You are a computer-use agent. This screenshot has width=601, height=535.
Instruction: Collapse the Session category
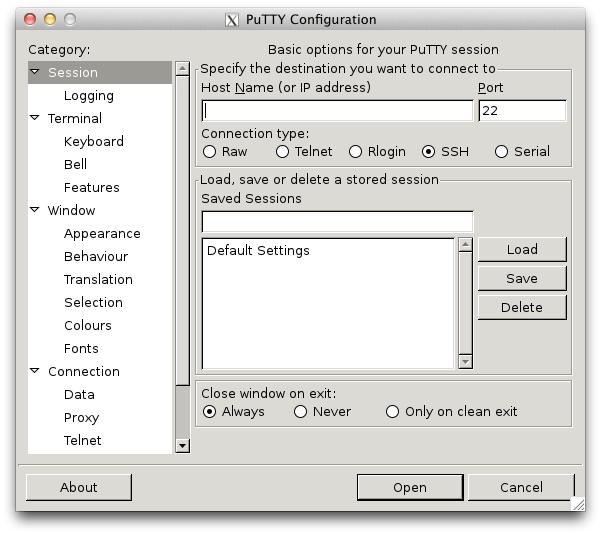point(35,72)
